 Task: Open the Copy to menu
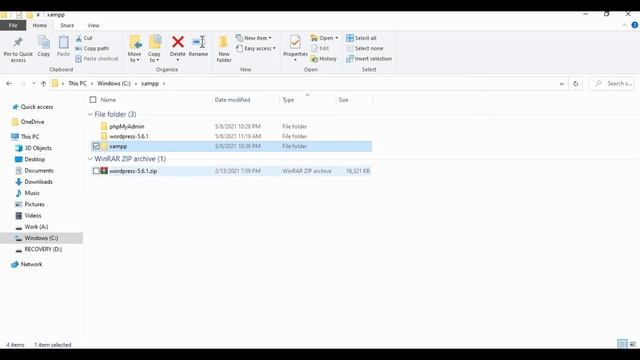point(154,49)
